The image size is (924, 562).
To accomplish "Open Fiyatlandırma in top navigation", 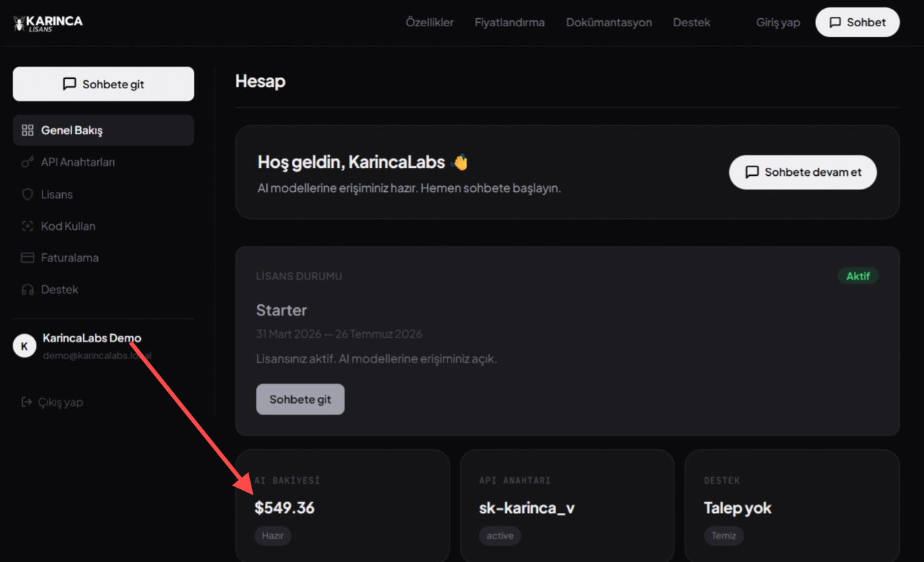I will pos(510,22).
